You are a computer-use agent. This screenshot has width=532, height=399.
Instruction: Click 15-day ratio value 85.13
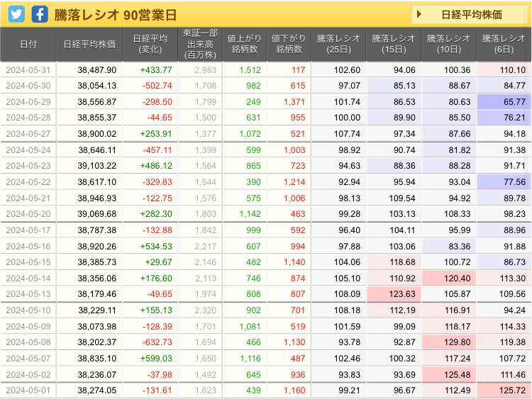click(404, 86)
